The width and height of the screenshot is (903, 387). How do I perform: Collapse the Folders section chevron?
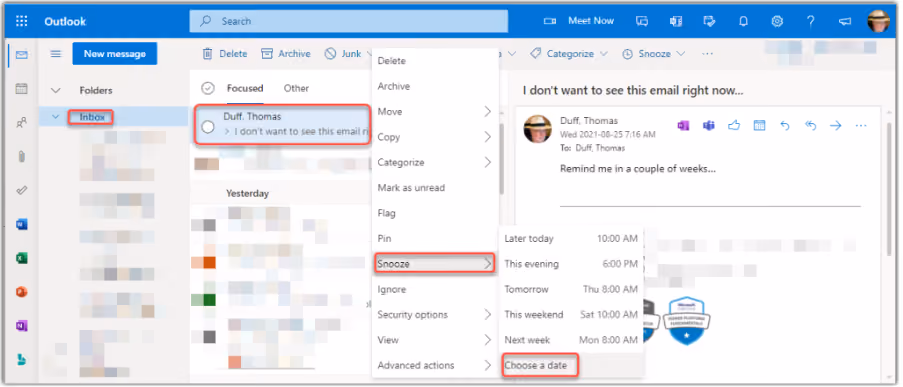pyautogui.click(x=56, y=90)
